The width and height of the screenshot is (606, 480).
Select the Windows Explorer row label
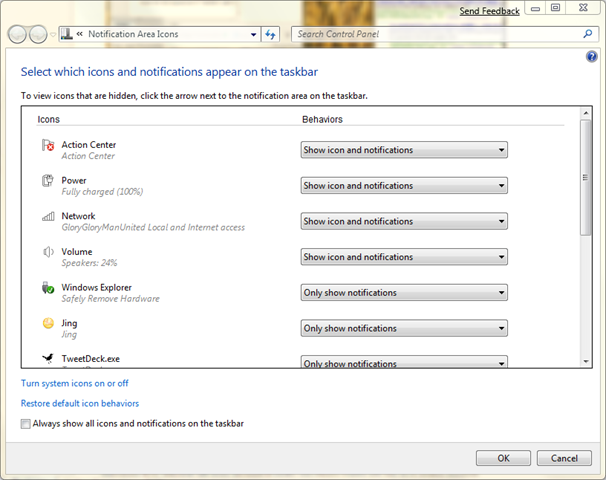tap(97, 288)
